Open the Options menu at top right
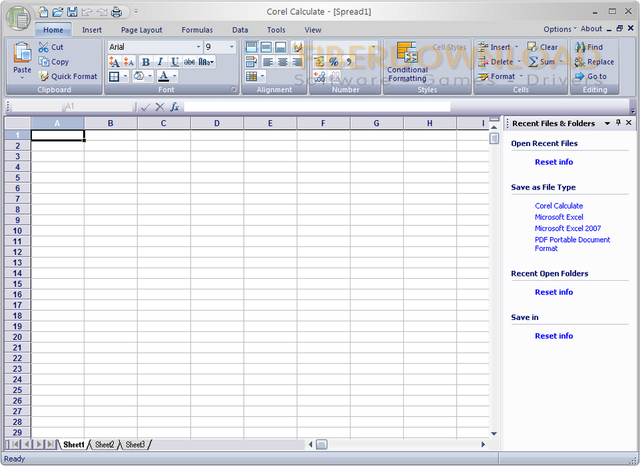Screen dimensions: 640x466 click(x=560, y=29)
